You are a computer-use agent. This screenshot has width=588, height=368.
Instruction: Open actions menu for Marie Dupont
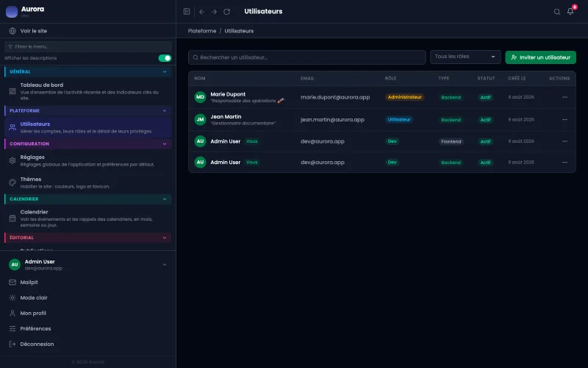(x=564, y=97)
